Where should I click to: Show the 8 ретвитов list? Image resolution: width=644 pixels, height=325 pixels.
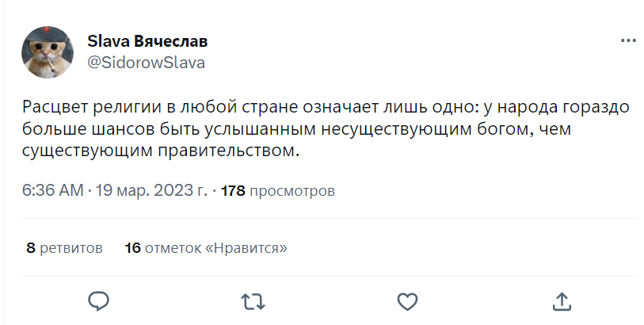[x=64, y=248]
